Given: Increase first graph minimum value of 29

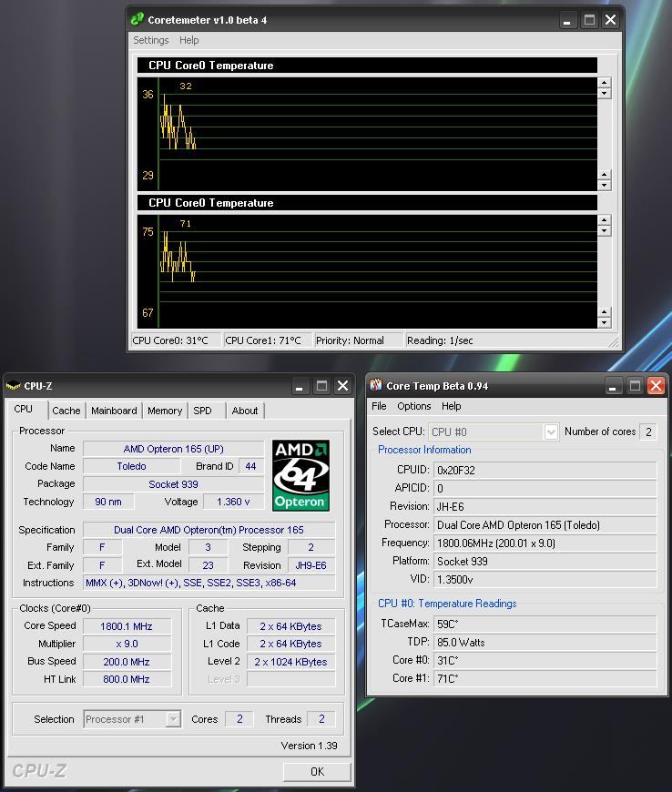Looking at the screenshot, I should [x=605, y=174].
